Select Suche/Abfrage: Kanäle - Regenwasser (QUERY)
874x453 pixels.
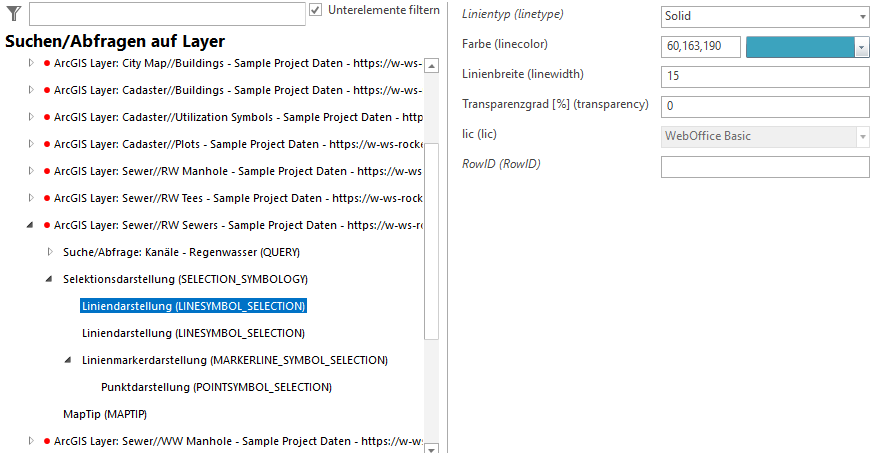click(x=181, y=252)
